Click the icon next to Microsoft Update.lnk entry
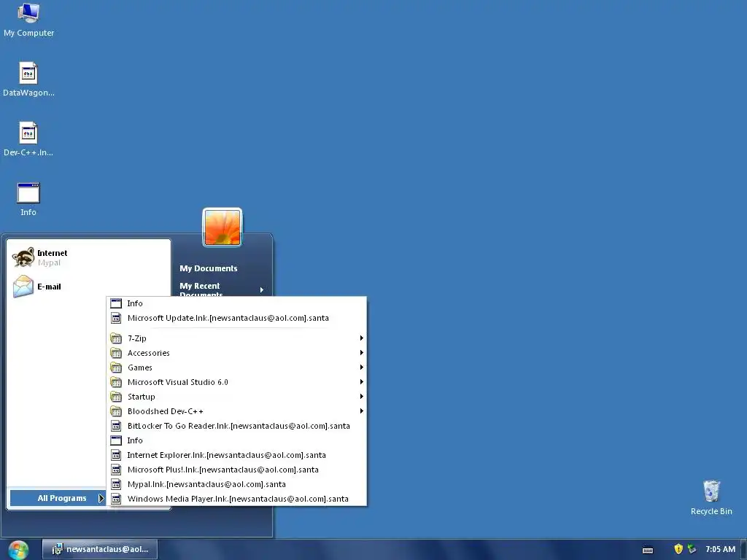This screenshot has width=747, height=560. [116, 318]
